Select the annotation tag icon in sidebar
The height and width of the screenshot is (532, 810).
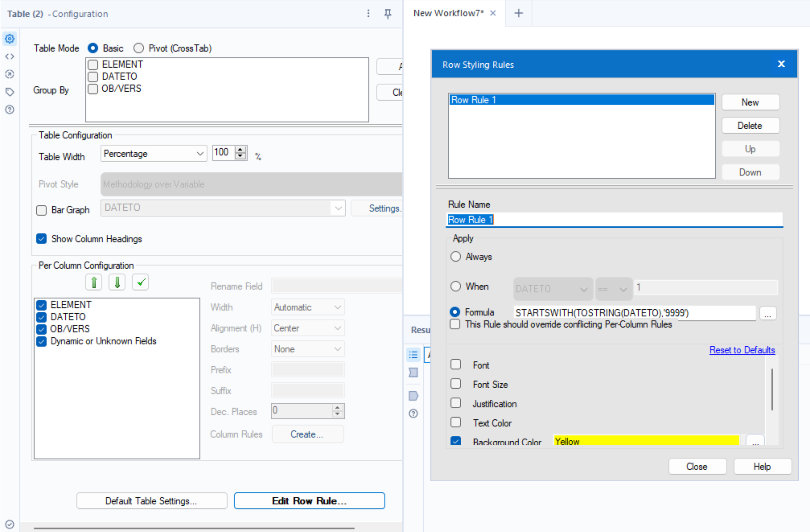point(10,92)
